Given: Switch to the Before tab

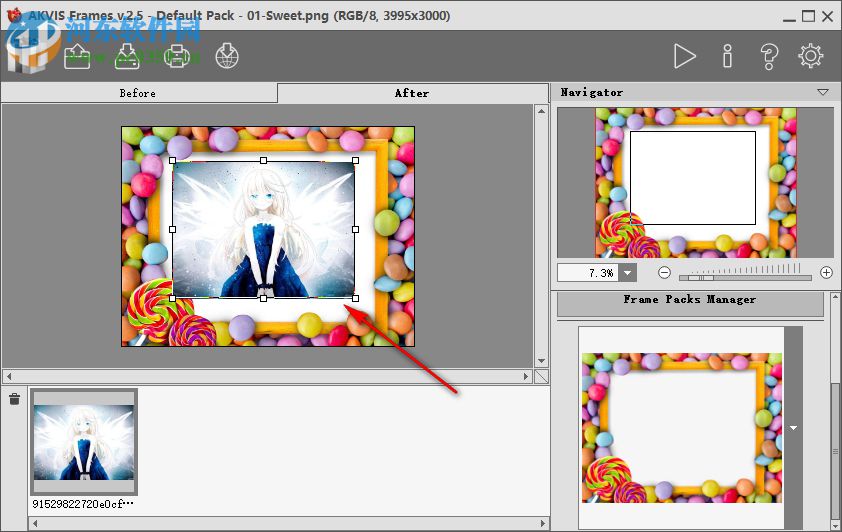Looking at the screenshot, I should click(x=139, y=93).
